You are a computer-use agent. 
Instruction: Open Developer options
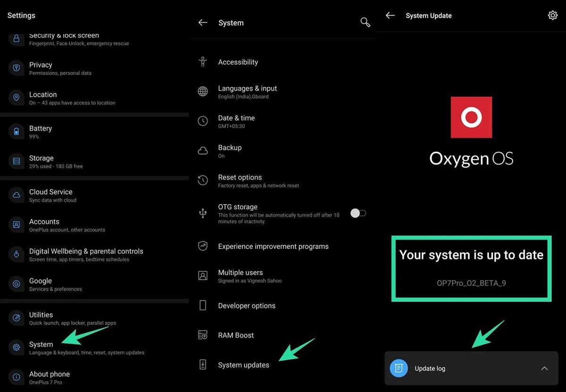tap(246, 306)
